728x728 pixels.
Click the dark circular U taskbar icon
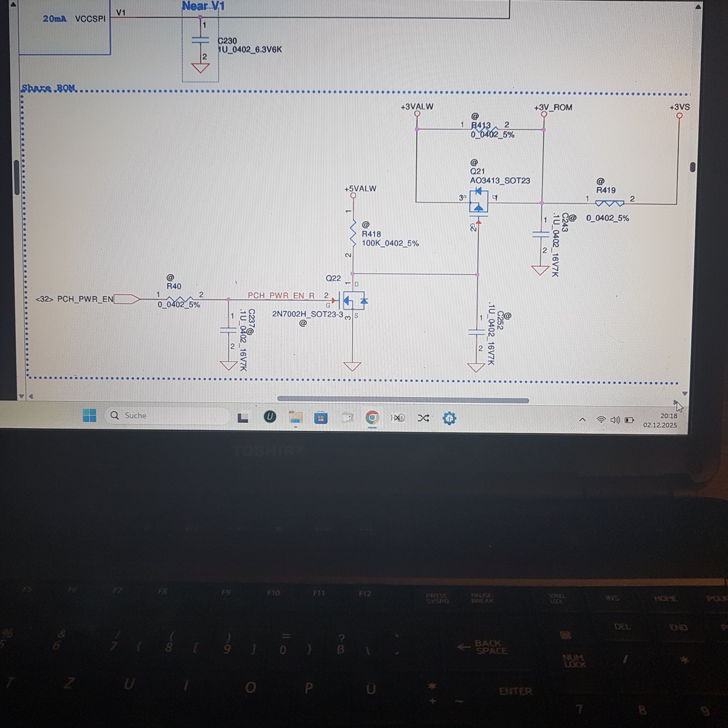(x=270, y=417)
